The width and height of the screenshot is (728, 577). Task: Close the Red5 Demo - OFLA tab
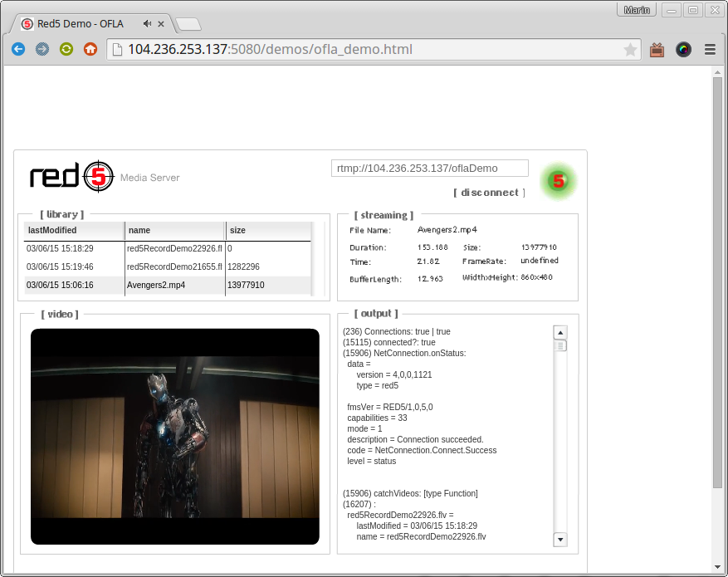pyautogui.click(x=161, y=24)
